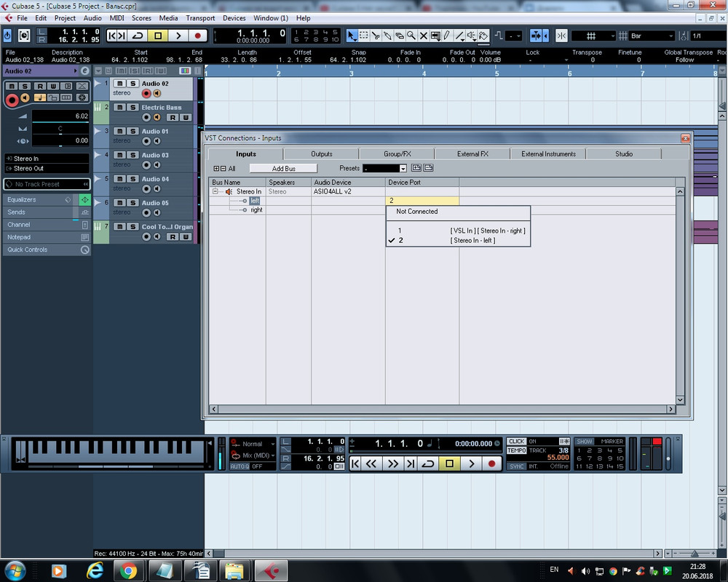
Task: Open track color palette in track list header
Action: pyautogui.click(x=185, y=71)
